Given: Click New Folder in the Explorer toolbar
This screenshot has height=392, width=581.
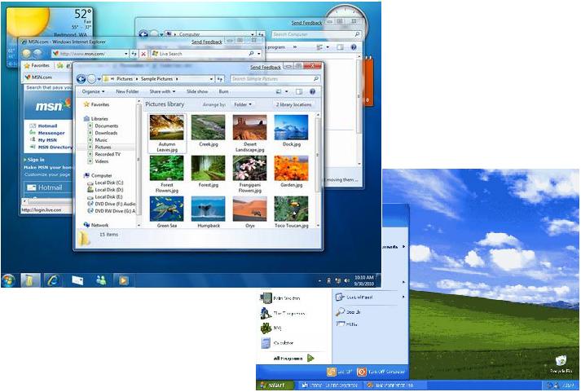Looking at the screenshot, I should (x=127, y=91).
